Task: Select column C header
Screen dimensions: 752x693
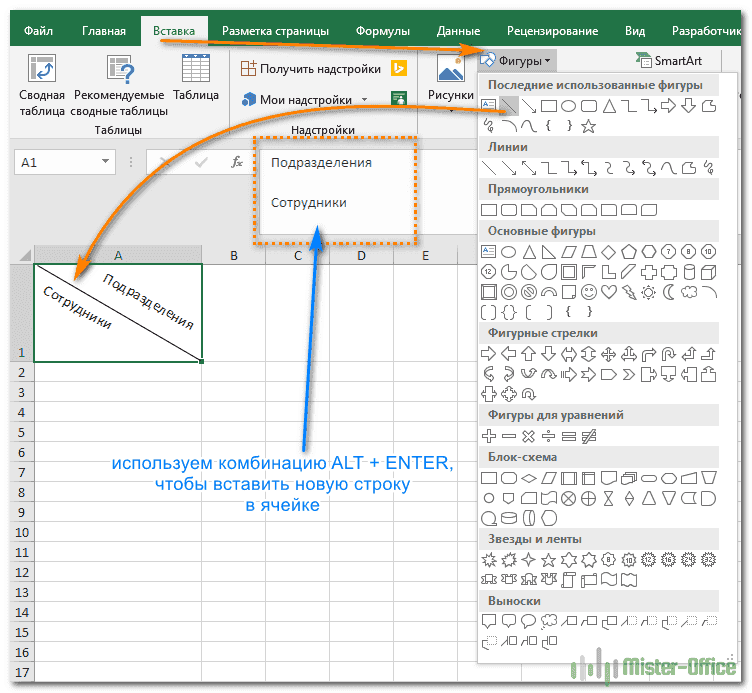Action: pyautogui.click(x=298, y=256)
